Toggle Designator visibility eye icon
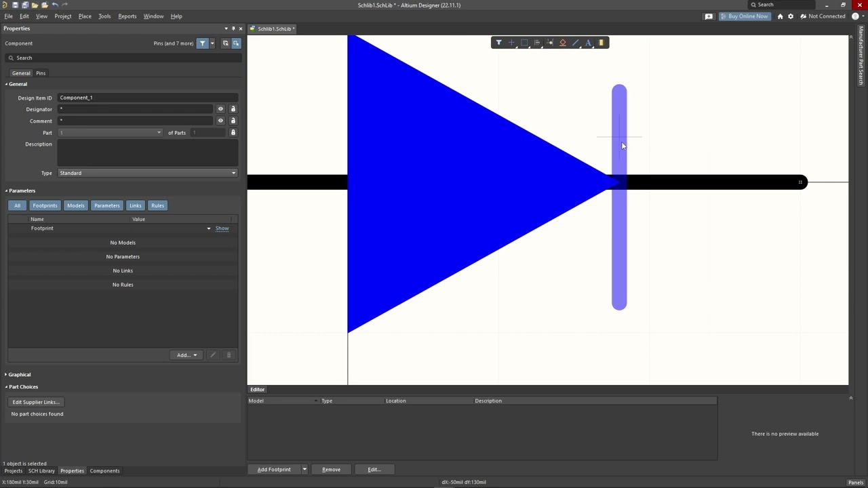Screen dimensions: 868x488 220,109
